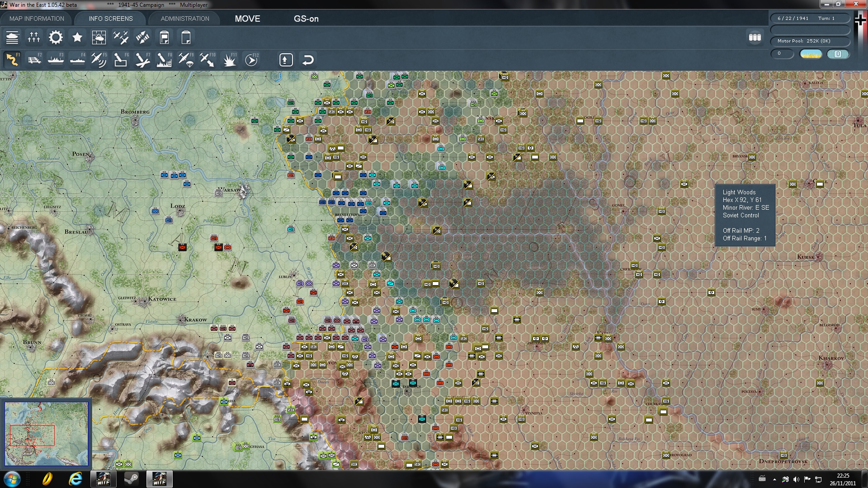This screenshot has width=868, height=488.
Task: Click the black unit counter southeast of Breslau
Action: pos(182,247)
